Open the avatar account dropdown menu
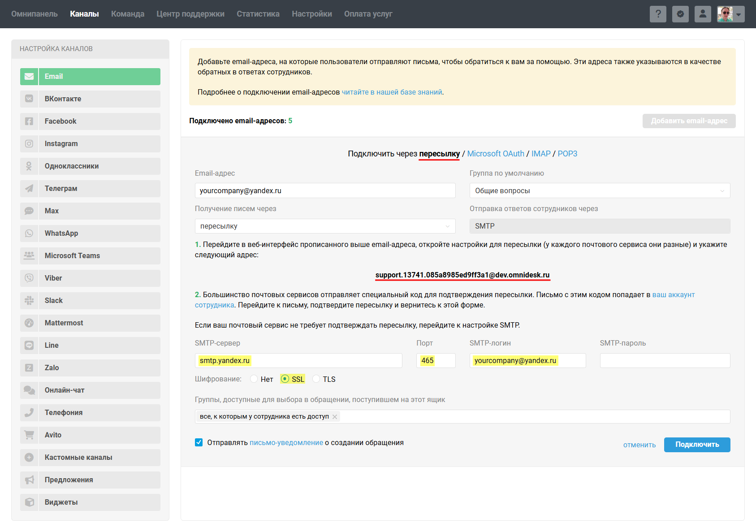The height and width of the screenshot is (532, 756). tap(730, 14)
